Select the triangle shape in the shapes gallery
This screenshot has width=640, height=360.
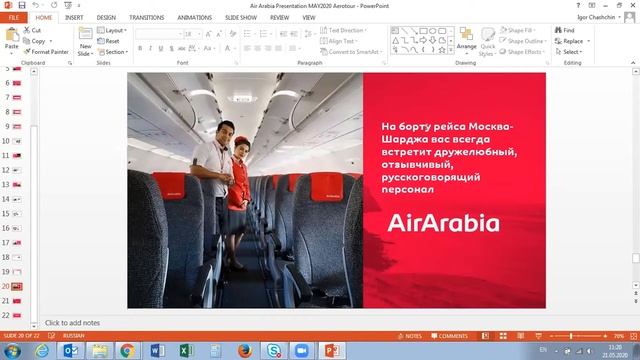[x=395, y=40]
